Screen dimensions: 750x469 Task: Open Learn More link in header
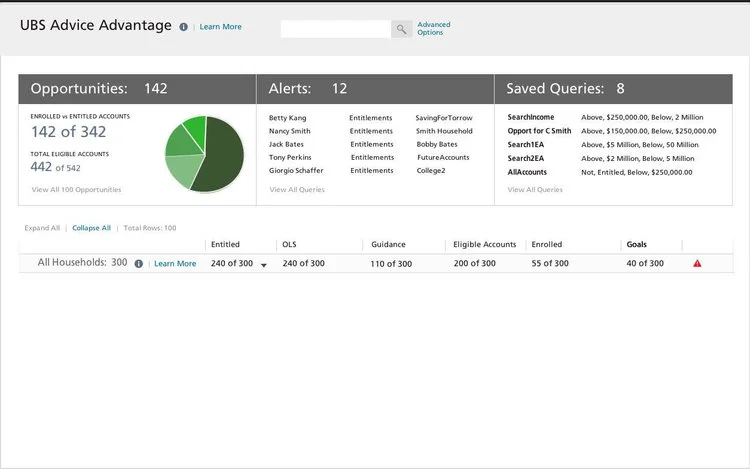[x=221, y=27]
